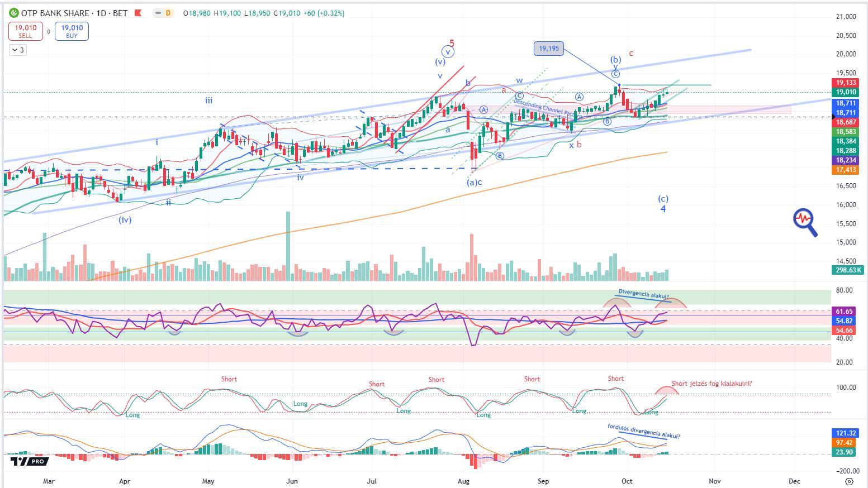Click the orange 17,413 moving average label
Image resolution: width=868 pixels, height=488 pixels.
tap(846, 169)
